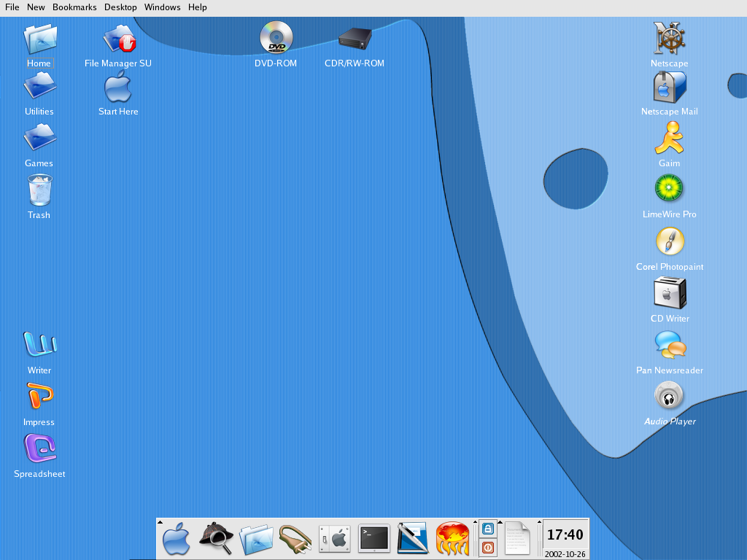Launch LimeWire Pro
747x560 pixels.
669,188
